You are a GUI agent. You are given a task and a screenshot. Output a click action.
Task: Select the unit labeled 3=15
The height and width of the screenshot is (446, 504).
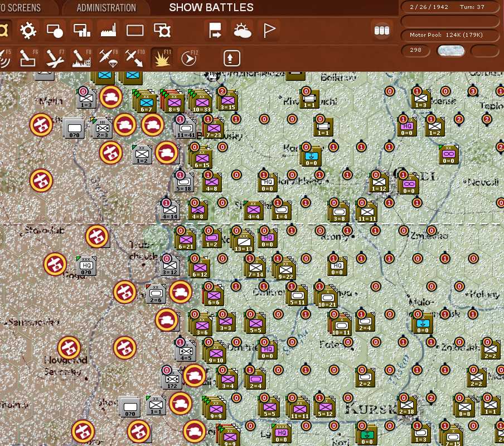tap(227, 101)
